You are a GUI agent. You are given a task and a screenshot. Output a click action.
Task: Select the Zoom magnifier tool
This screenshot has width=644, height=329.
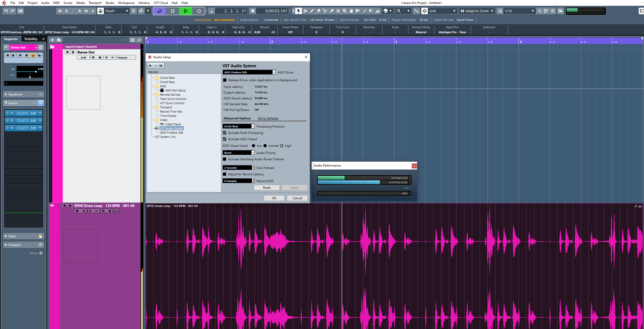tap(345, 11)
